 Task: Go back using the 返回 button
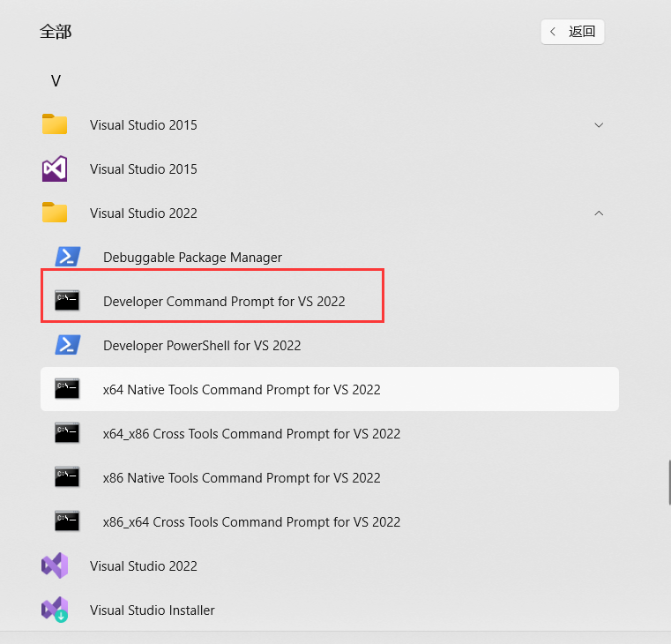coord(572,32)
